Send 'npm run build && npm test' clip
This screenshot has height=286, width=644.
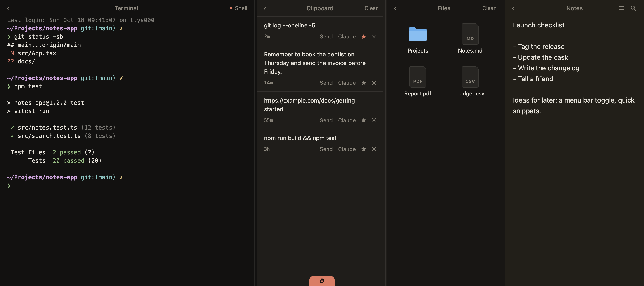click(x=326, y=149)
